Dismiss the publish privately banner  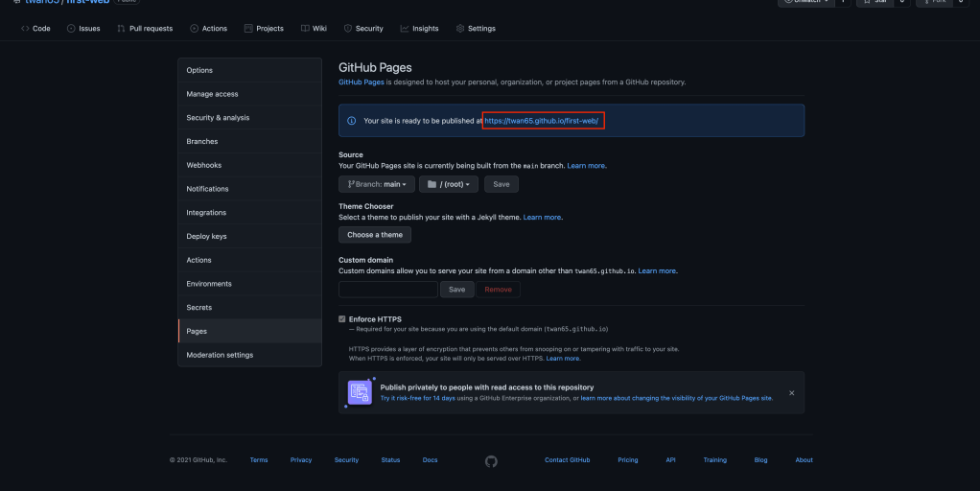coord(791,393)
